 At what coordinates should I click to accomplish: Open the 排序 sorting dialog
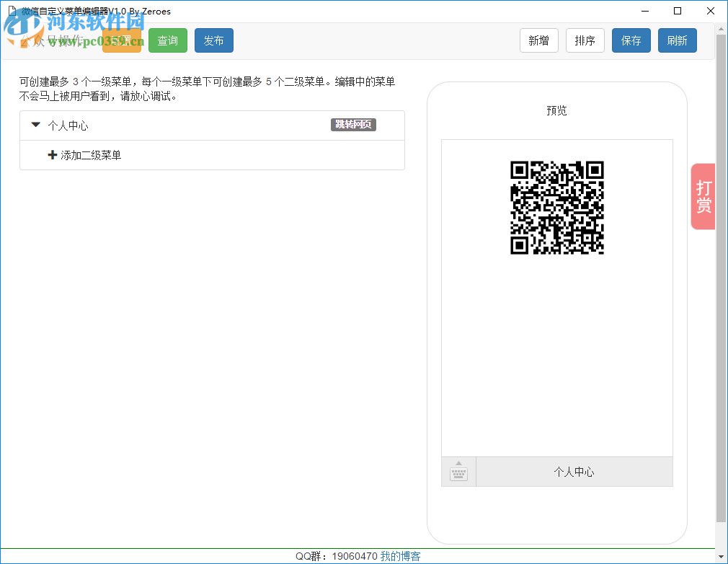[585, 41]
